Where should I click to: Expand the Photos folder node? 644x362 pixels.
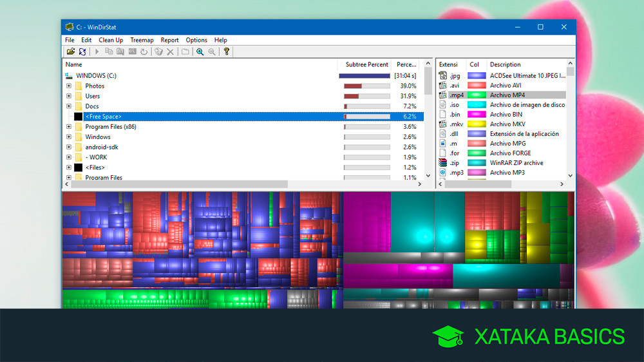click(69, 86)
